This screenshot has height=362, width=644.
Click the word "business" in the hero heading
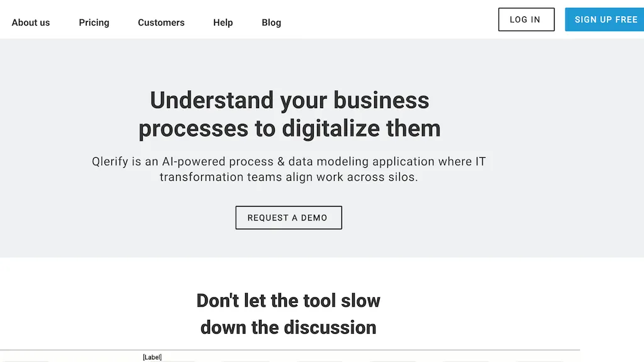381,101
